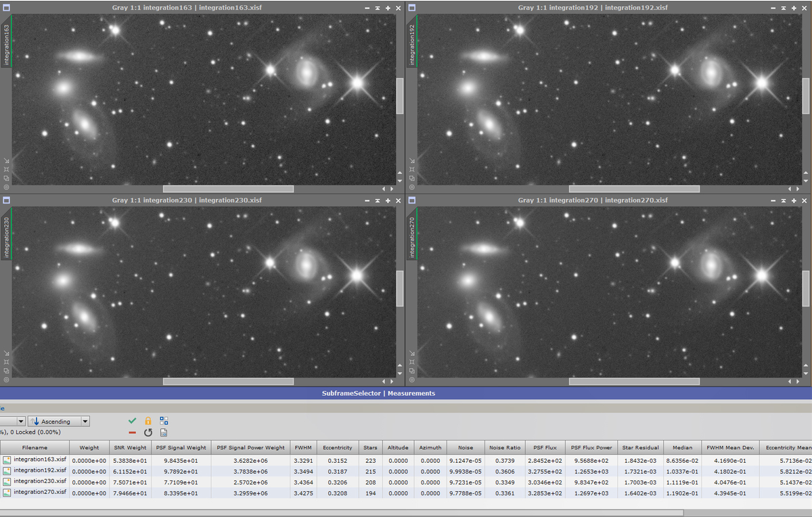Viewport: 812px width, 517px height.
Task: Click the green approve checkmark icon
Action: tap(132, 421)
